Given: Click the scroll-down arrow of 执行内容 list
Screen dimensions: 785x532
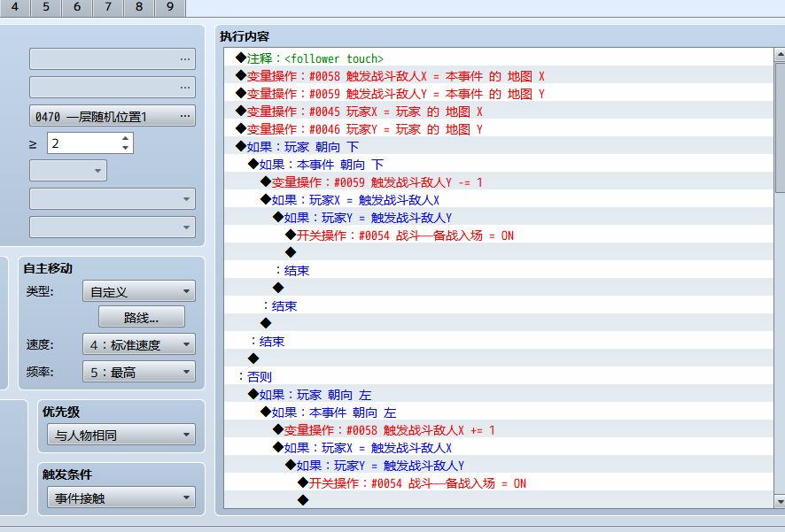Looking at the screenshot, I should click(780, 500).
